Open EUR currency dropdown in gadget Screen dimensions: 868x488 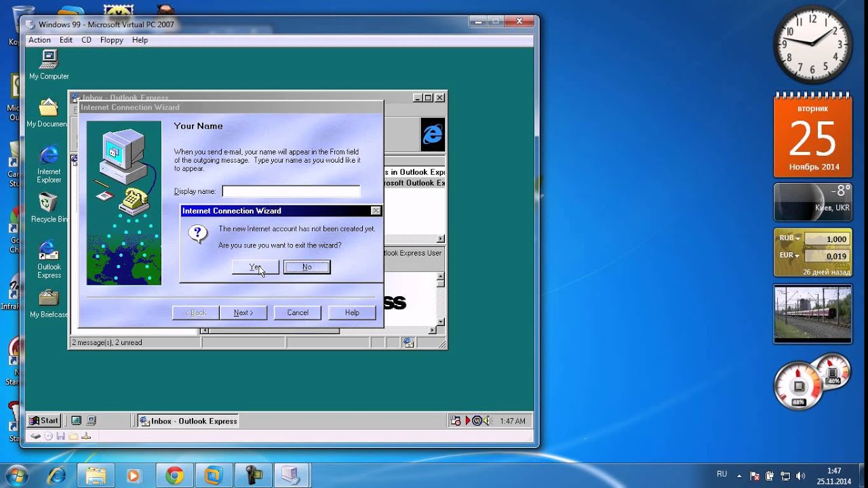(x=789, y=256)
